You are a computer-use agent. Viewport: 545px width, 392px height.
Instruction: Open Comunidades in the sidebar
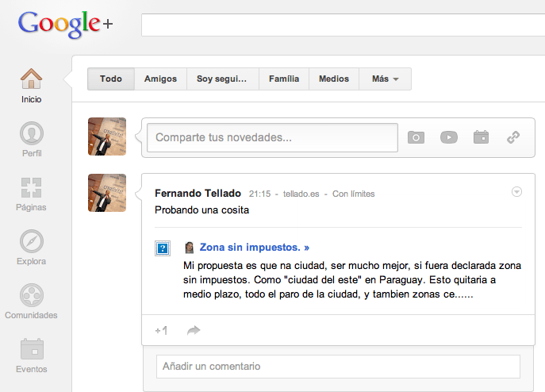pos(32,295)
